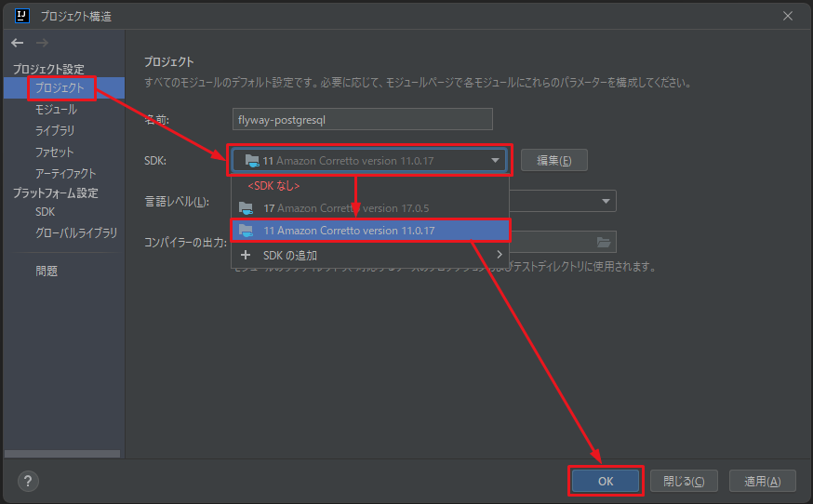
Task: Click the folder browse icon in compiler output
Action: 603,242
